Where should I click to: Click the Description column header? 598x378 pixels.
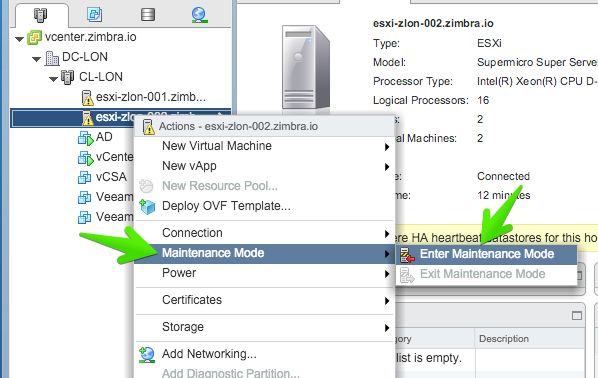(x=503, y=339)
